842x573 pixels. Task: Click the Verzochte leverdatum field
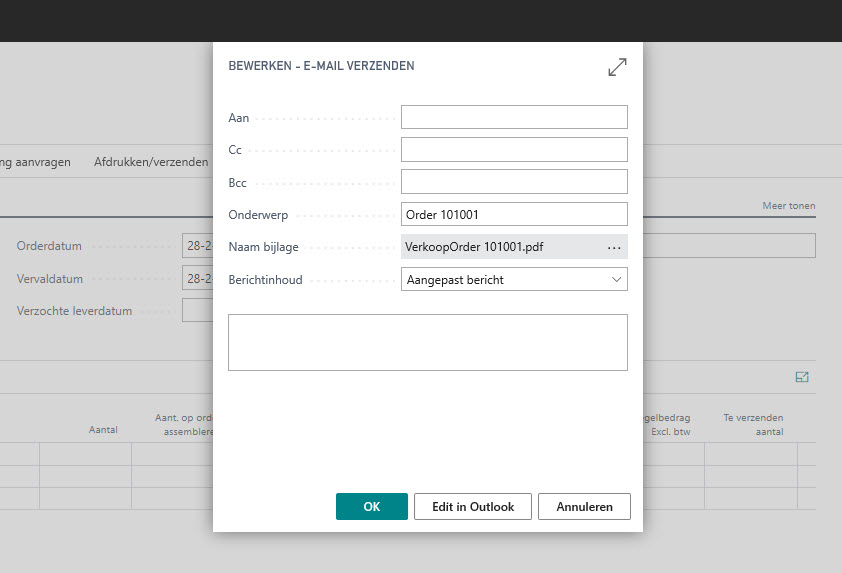pos(196,311)
